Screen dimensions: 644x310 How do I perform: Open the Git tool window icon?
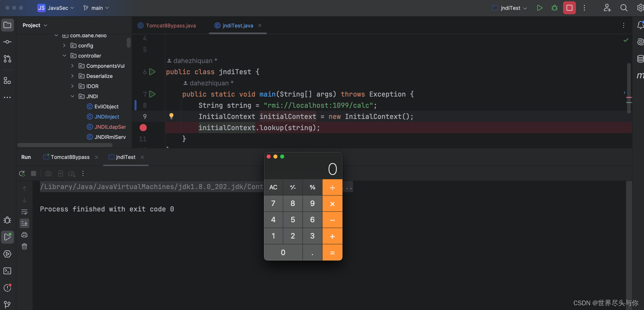pos(7,304)
